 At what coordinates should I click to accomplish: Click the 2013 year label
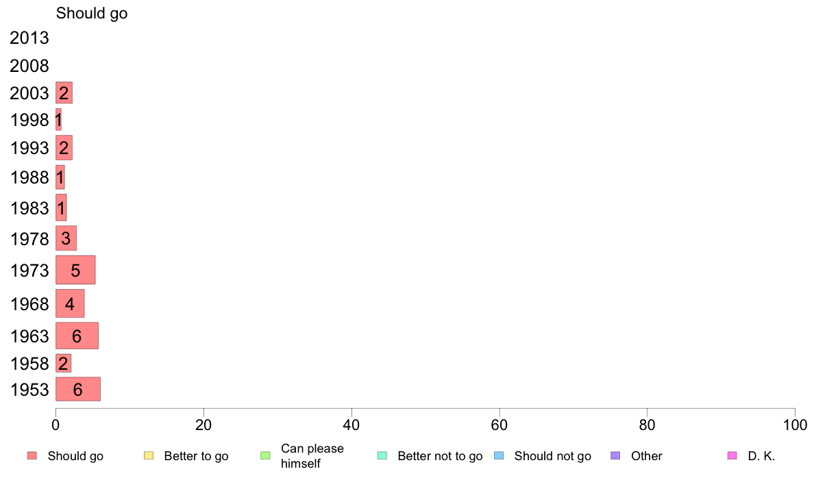coord(29,38)
